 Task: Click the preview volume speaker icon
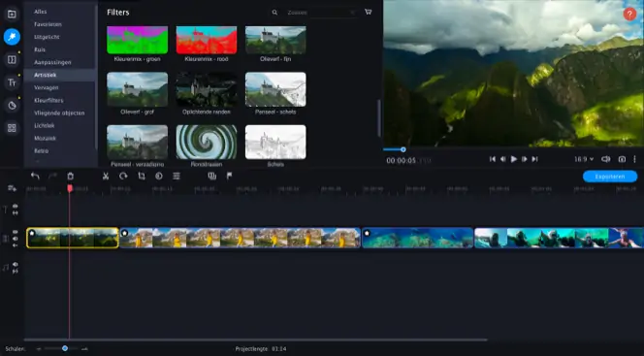(606, 159)
